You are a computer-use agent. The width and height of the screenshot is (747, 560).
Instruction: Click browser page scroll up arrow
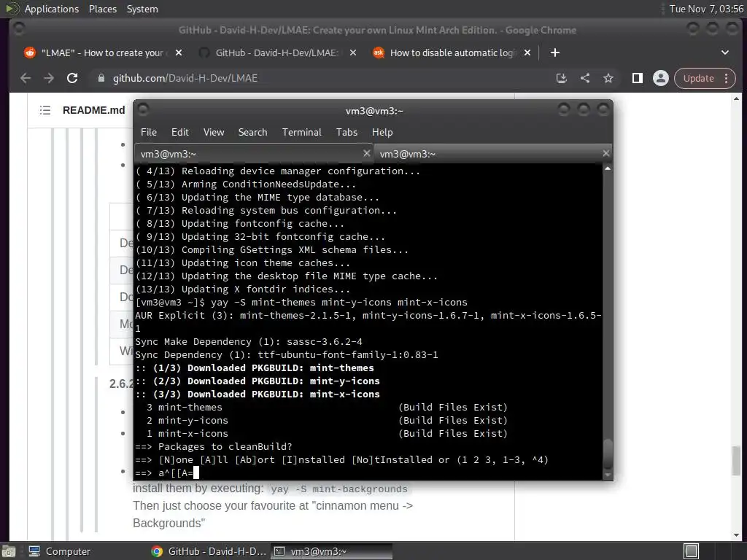pos(737,98)
